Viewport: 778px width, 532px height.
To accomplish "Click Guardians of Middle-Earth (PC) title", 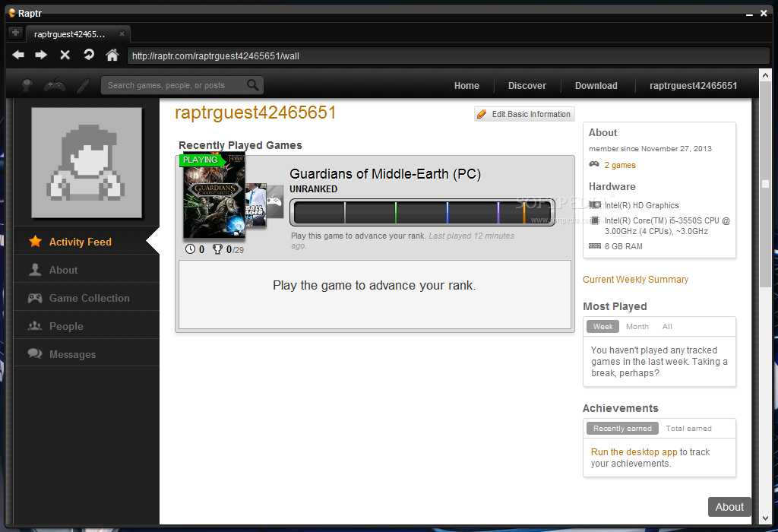I will click(385, 174).
